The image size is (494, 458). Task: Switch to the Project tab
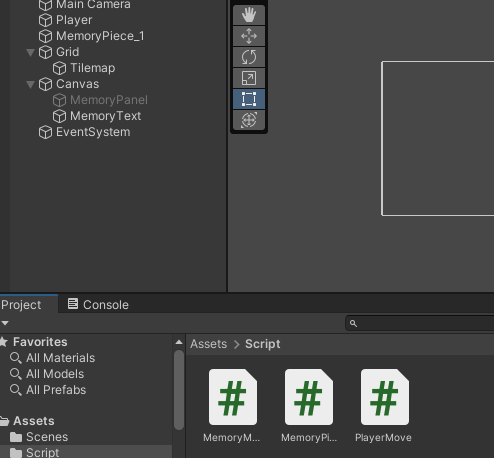(21, 305)
